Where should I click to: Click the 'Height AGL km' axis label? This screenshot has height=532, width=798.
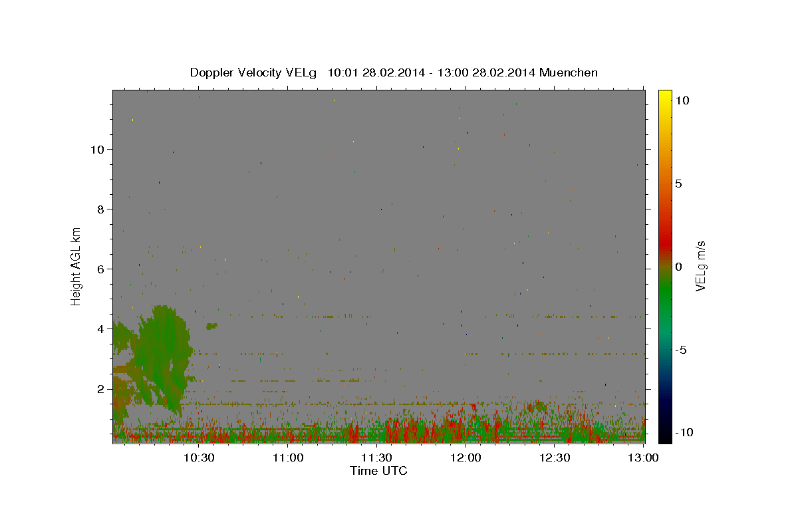click(76, 265)
